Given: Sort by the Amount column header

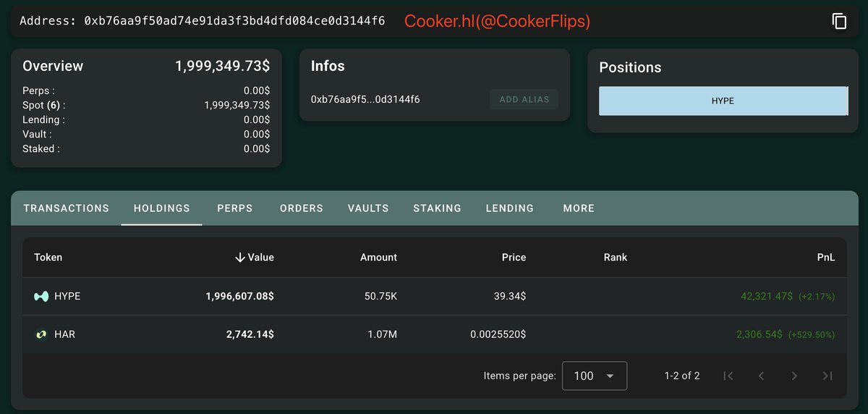Looking at the screenshot, I should coord(378,257).
